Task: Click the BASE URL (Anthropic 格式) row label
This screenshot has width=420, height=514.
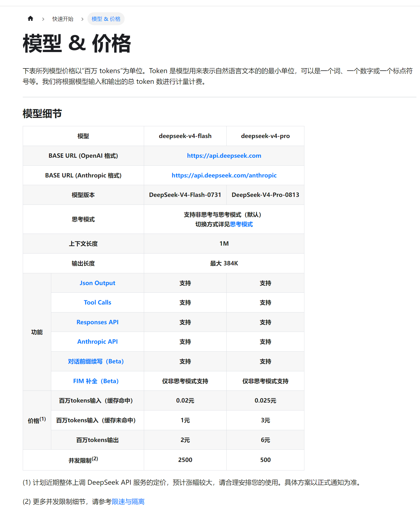Action: click(83, 176)
